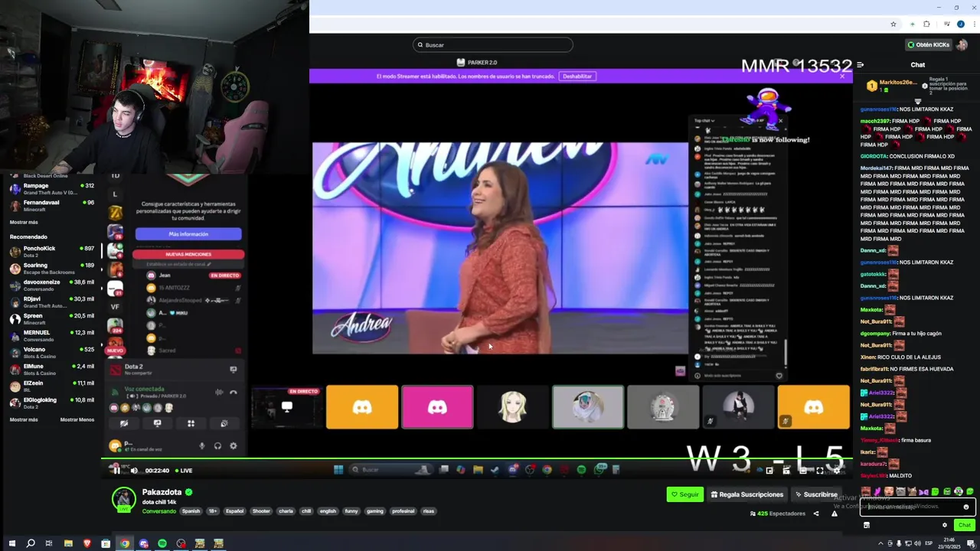Toggle Discord microphone mute
The image size is (980, 551).
pyautogui.click(x=202, y=446)
